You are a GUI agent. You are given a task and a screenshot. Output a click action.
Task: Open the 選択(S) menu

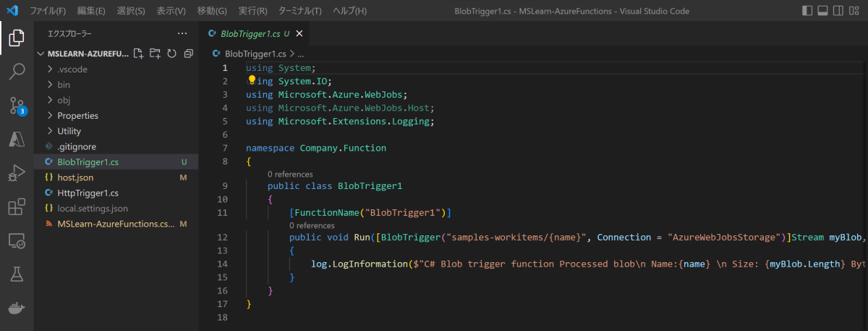tap(131, 11)
